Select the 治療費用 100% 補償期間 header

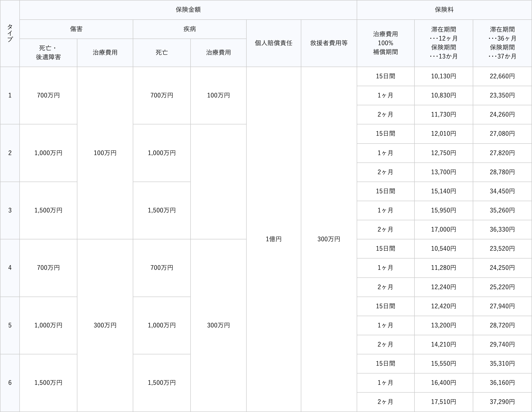(x=385, y=43)
